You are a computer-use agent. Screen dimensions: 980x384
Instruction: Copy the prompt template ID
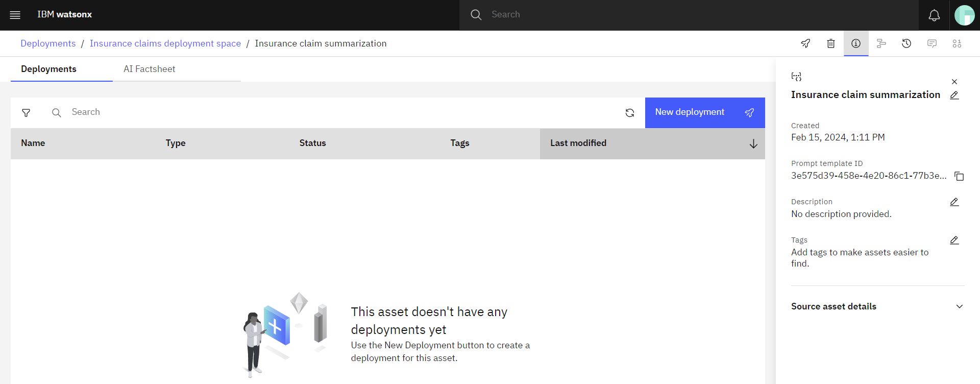pyautogui.click(x=959, y=176)
